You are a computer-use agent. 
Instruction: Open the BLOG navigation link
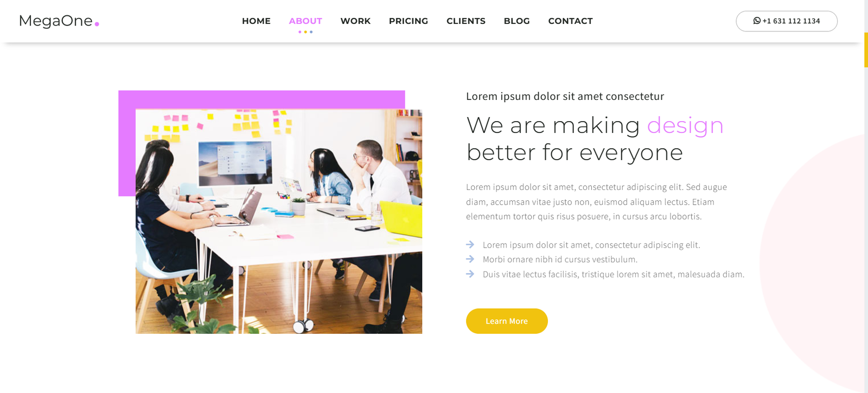click(516, 21)
